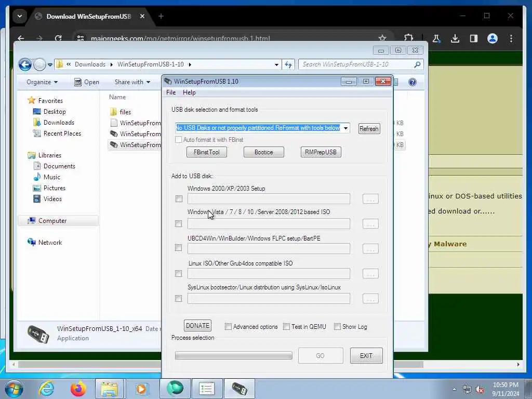Image resolution: width=532 pixels, height=399 pixels.
Task: Click the DONATE button
Action: 197,326
